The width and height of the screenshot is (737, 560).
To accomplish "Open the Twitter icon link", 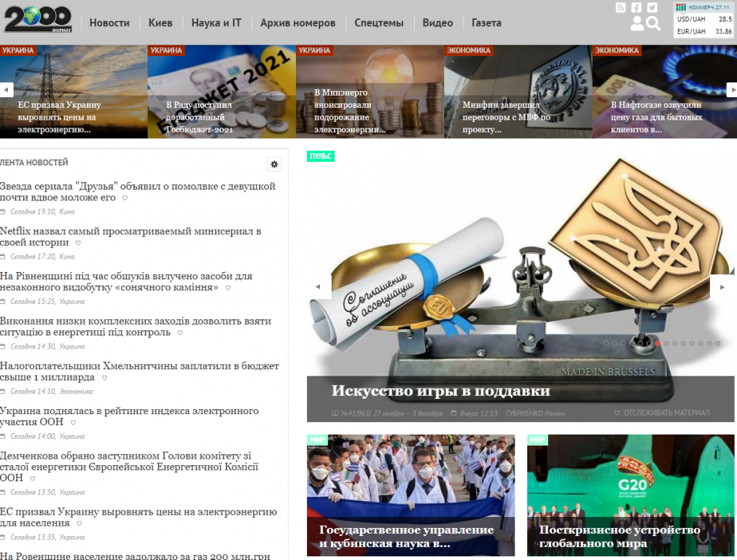I will coord(652,7).
